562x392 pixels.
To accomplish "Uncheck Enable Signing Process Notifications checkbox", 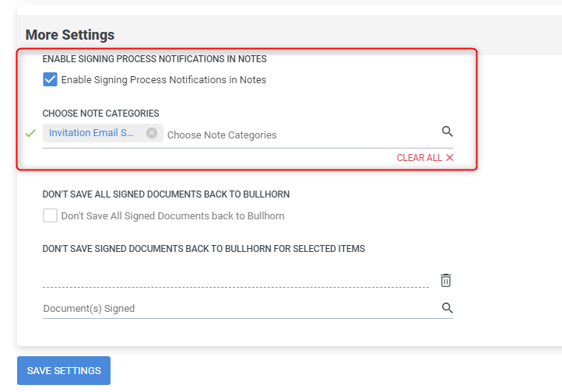I will coord(51,79).
